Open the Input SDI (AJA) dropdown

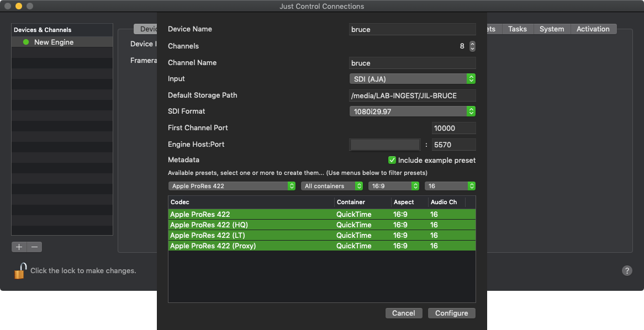413,79
